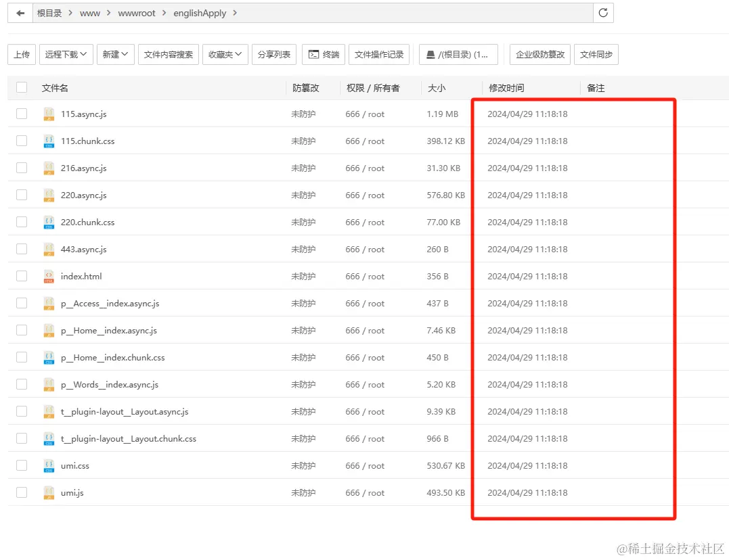The image size is (729, 560).
Task: Click the CSS icon of 115.chunk.css
Action: [x=49, y=141]
